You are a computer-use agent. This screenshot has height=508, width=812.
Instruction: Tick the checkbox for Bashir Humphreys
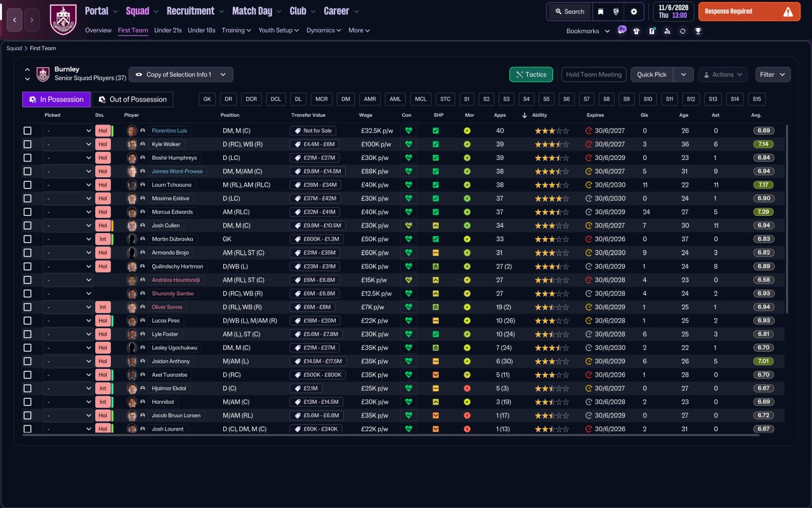pyautogui.click(x=27, y=157)
